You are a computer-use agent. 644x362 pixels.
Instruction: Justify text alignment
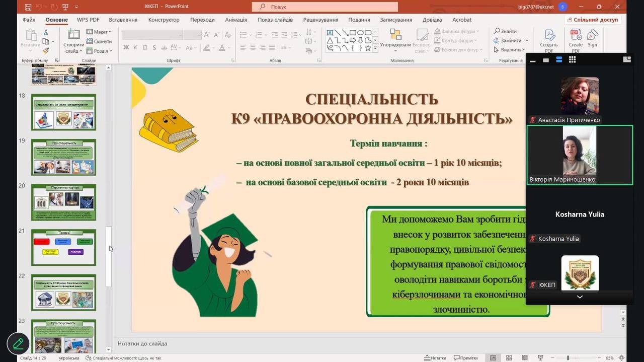point(272,48)
